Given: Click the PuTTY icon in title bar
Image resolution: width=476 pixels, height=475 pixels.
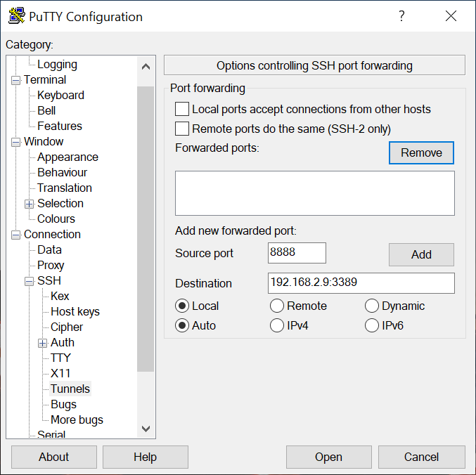Looking at the screenshot, I should pyautogui.click(x=16, y=16).
